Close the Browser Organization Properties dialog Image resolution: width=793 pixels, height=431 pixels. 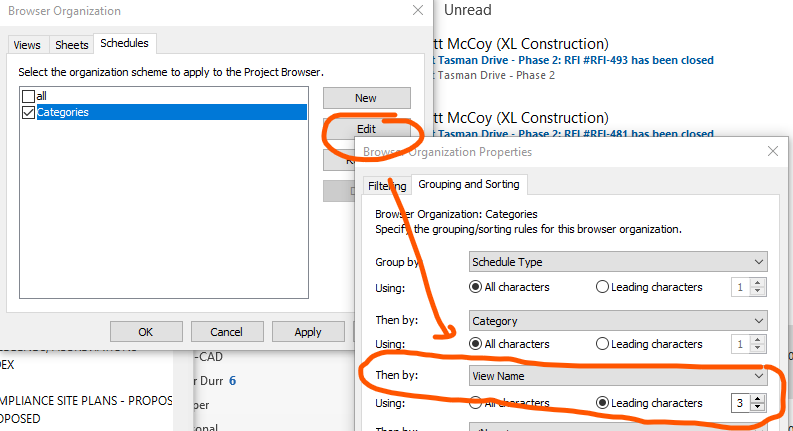coord(773,151)
